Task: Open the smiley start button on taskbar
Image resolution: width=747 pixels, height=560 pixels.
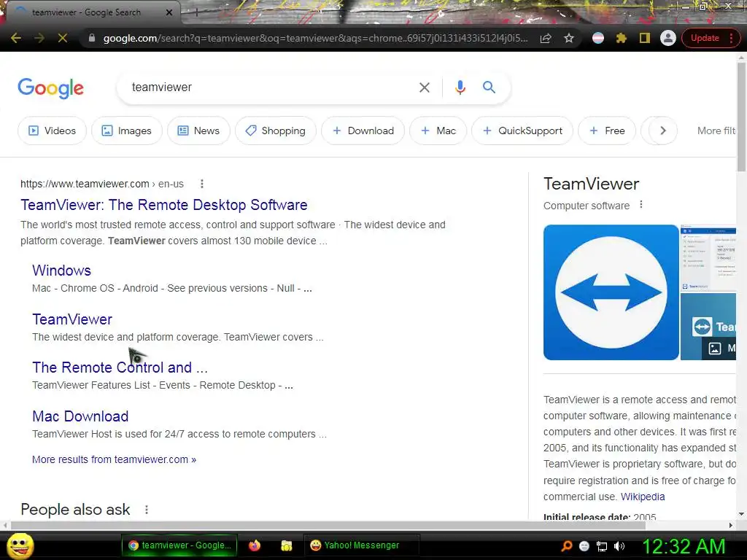Action: tap(20, 546)
